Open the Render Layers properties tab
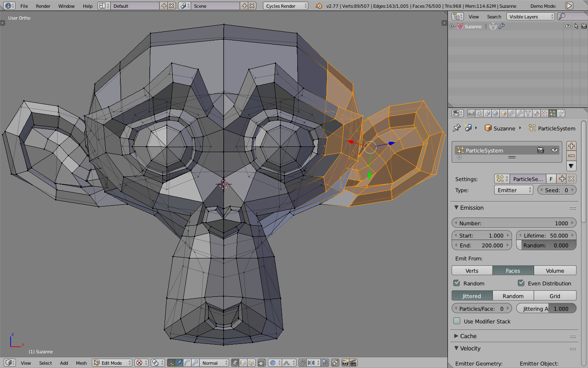The height and width of the screenshot is (368, 588). [479, 113]
